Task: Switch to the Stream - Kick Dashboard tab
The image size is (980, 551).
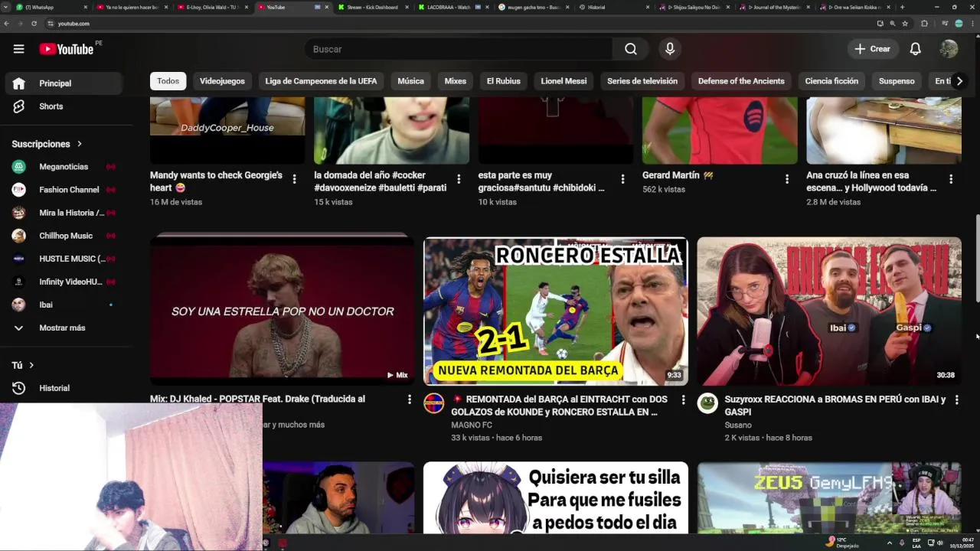Action: click(x=372, y=7)
